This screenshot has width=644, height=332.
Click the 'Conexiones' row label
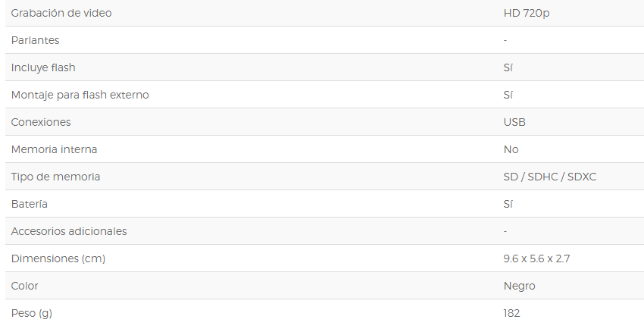[x=41, y=123]
